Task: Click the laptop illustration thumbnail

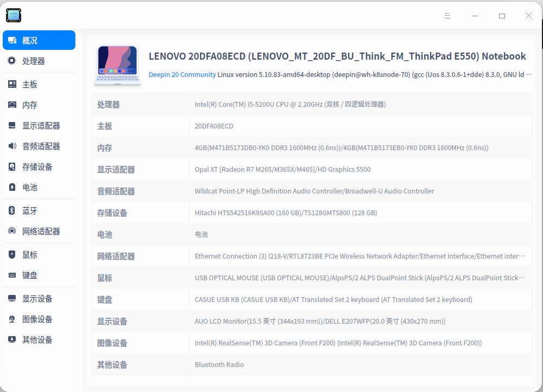Action: click(x=117, y=65)
